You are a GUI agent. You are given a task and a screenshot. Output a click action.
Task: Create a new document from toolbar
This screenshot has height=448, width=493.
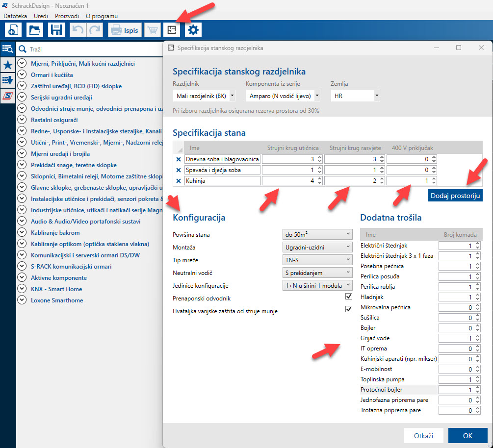coord(13,30)
